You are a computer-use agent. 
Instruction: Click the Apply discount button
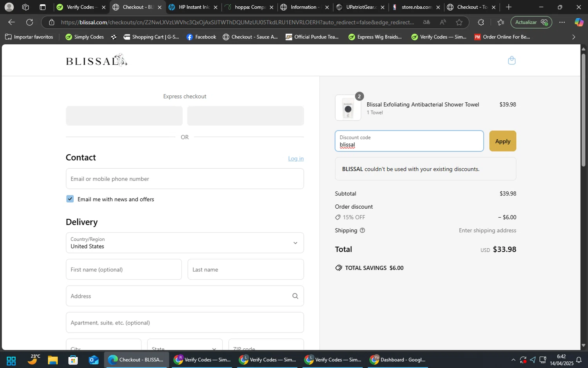click(503, 141)
